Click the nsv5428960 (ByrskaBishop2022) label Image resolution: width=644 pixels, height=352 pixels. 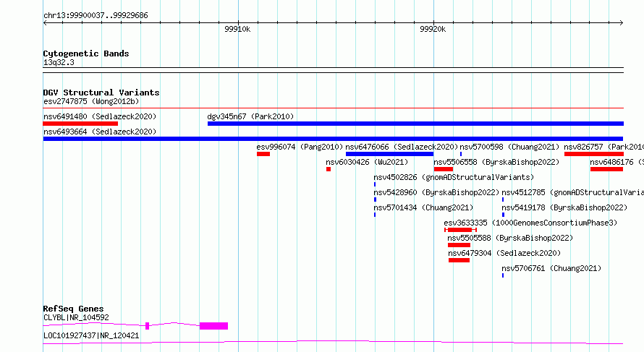point(436,192)
